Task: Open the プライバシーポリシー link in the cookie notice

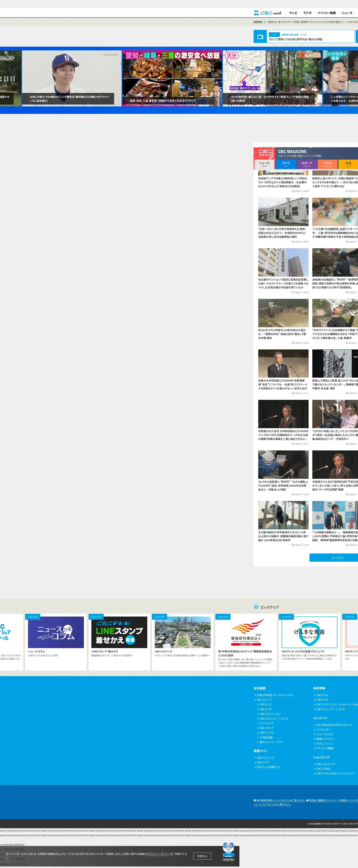Action: (158, 854)
